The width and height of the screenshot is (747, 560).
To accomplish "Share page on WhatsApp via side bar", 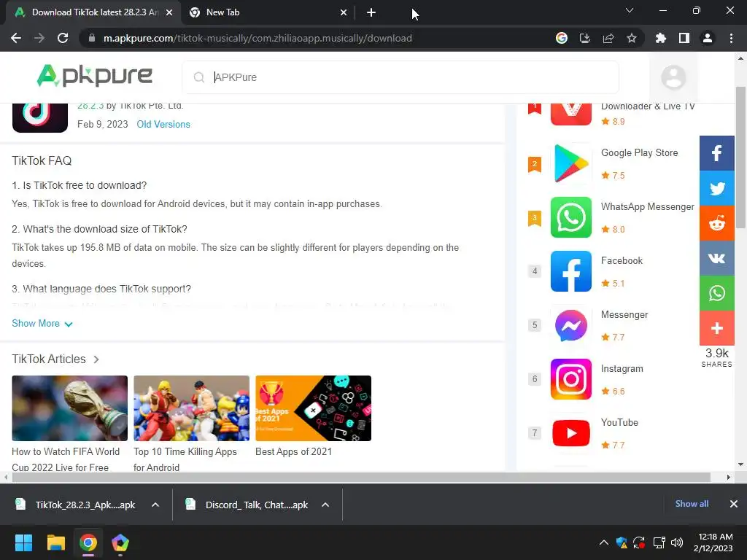I will [x=716, y=293].
